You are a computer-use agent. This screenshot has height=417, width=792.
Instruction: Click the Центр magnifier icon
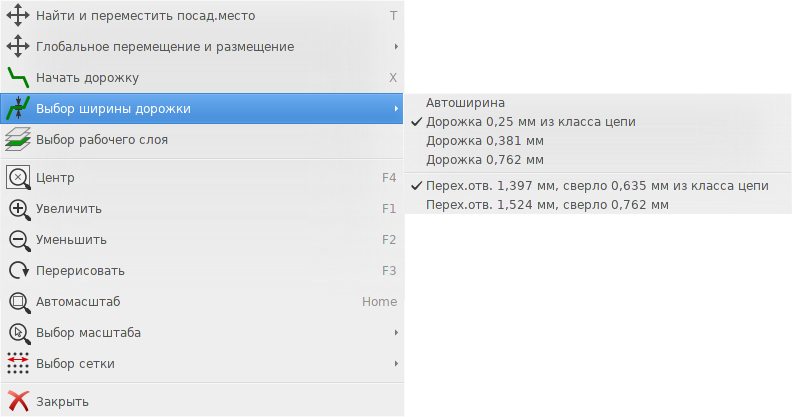18,178
